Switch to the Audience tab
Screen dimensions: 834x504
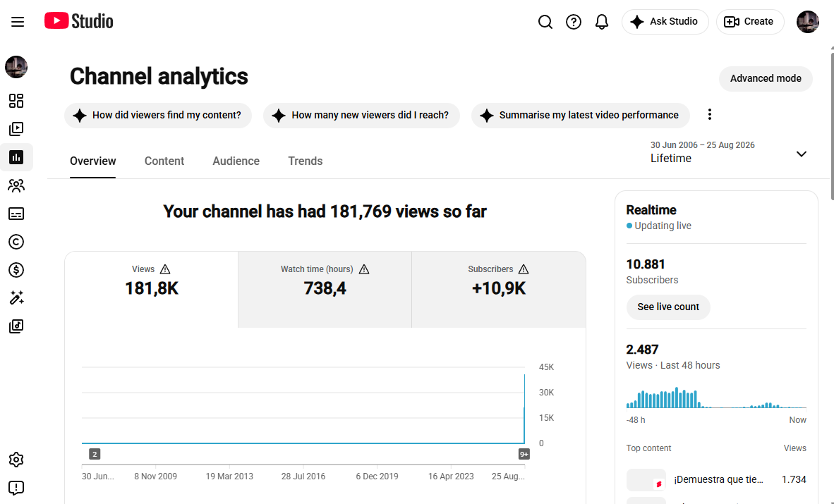[x=236, y=161]
